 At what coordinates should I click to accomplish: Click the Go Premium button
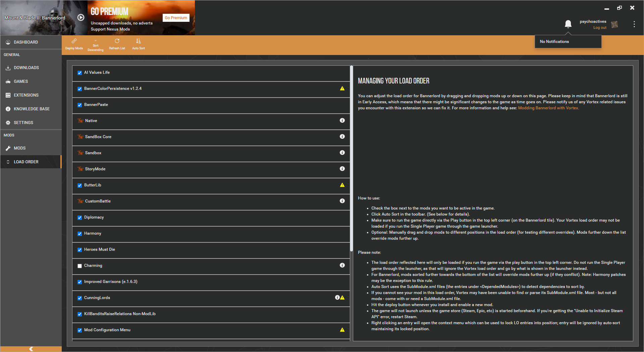176,18
